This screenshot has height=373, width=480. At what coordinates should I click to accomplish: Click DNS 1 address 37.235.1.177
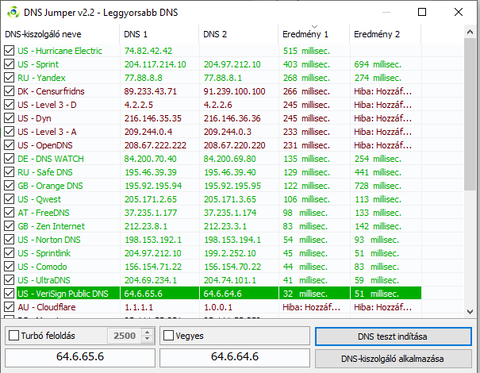tap(151, 213)
